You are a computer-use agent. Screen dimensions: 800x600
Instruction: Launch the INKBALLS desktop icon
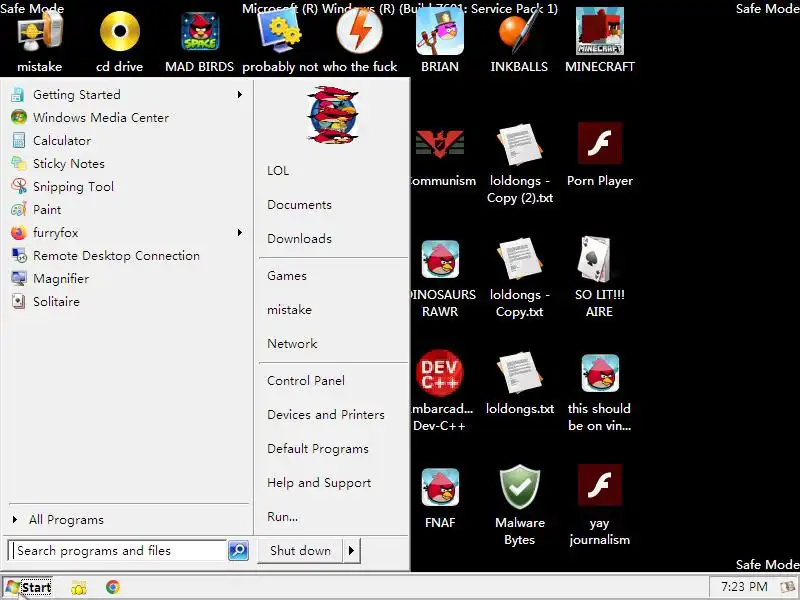point(519,32)
